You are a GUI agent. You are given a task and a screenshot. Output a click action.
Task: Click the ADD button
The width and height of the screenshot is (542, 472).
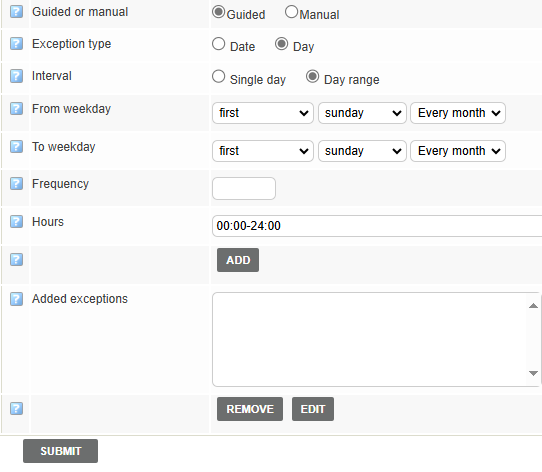(238, 260)
